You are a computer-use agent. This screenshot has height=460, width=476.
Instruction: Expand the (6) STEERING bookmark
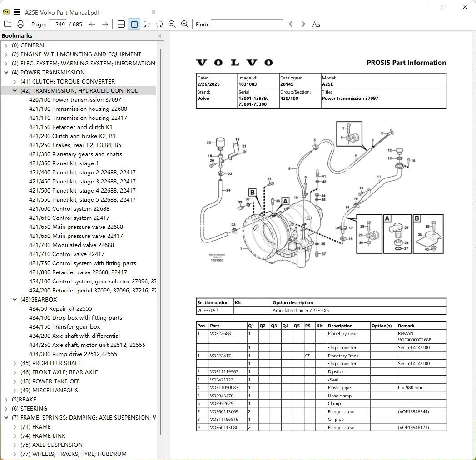tap(6, 409)
